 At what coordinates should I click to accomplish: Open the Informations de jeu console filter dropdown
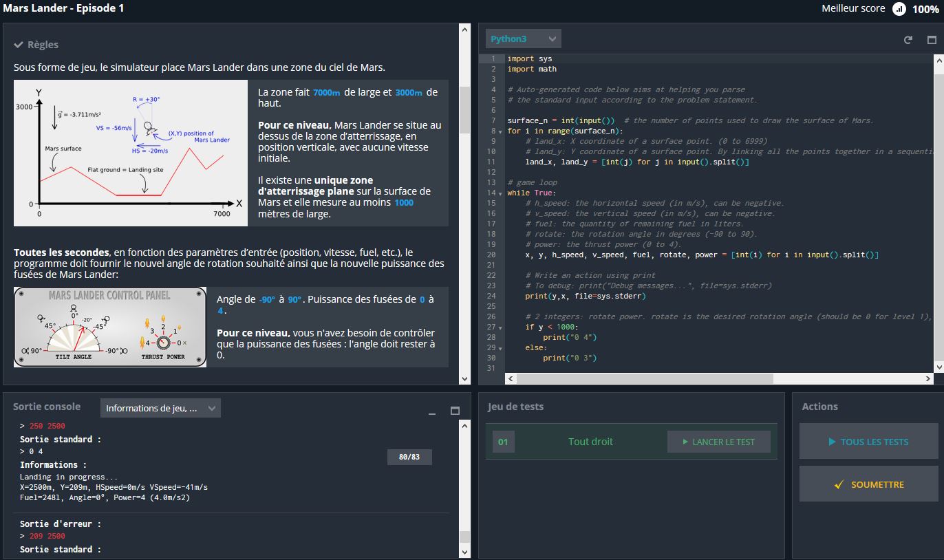click(160, 407)
